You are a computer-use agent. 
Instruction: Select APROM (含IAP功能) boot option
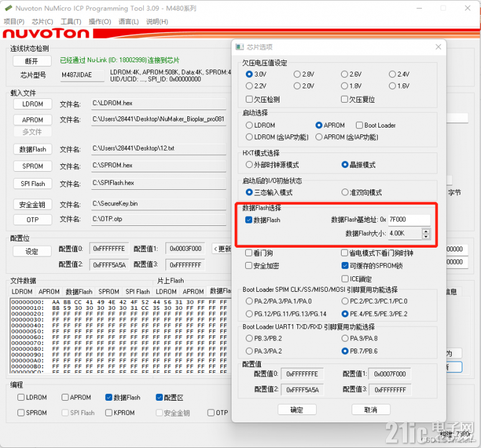tap(347, 137)
